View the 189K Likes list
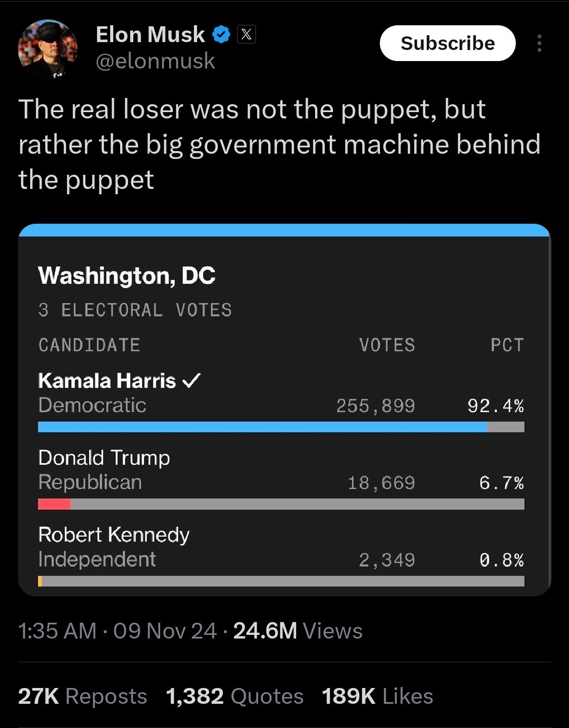Screen dimensions: 569x728 coord(377,696)
